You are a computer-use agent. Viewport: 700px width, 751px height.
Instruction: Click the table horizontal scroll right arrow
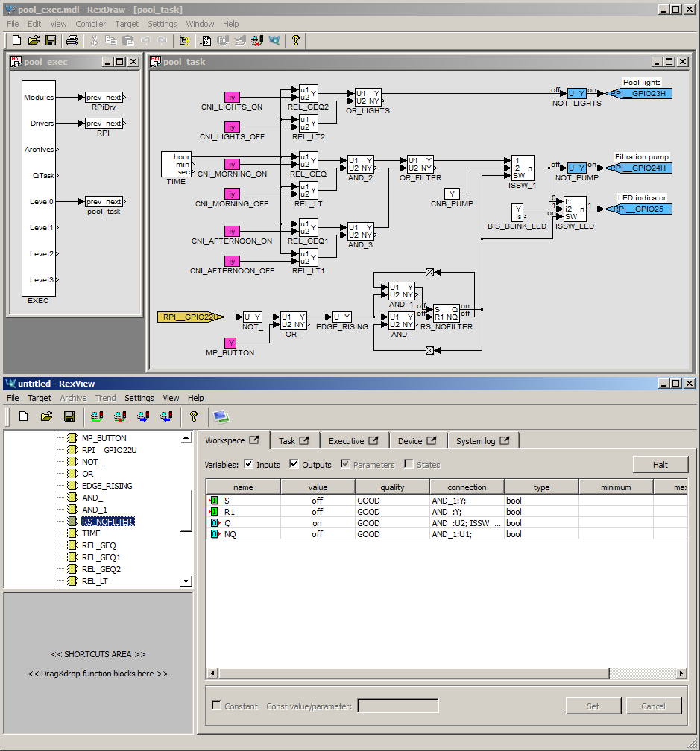(681, 673)
